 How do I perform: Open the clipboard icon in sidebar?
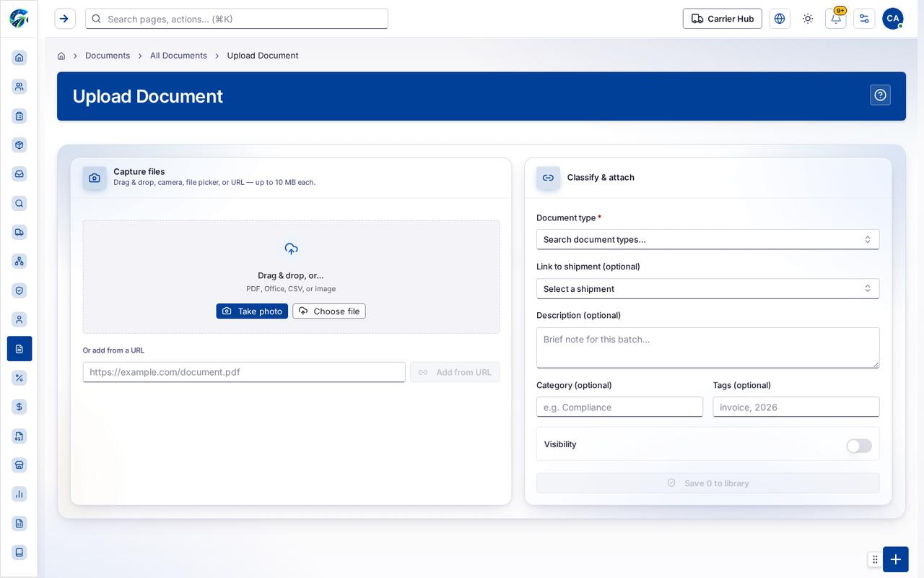[19, 116]
